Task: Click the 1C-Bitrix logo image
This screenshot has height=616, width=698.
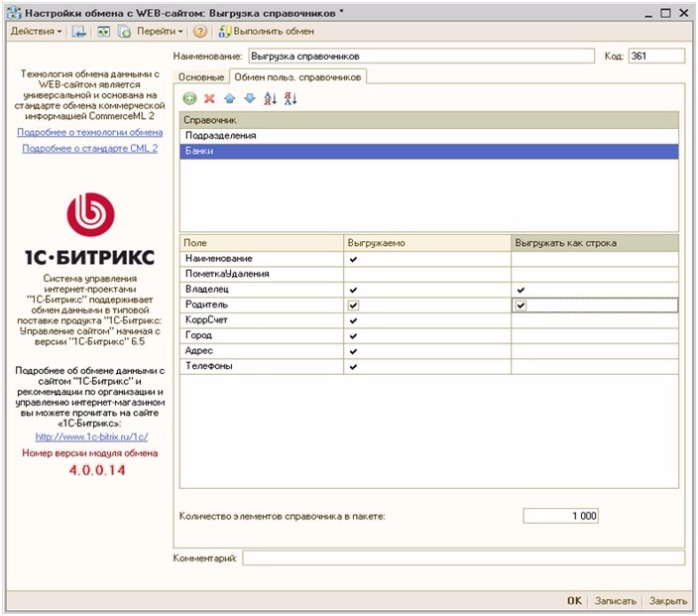Action: tap(89, 214)
